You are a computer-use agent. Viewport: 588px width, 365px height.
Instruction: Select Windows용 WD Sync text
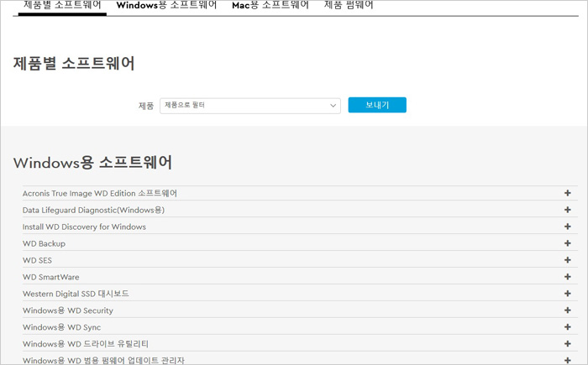(x=61, y=327)
